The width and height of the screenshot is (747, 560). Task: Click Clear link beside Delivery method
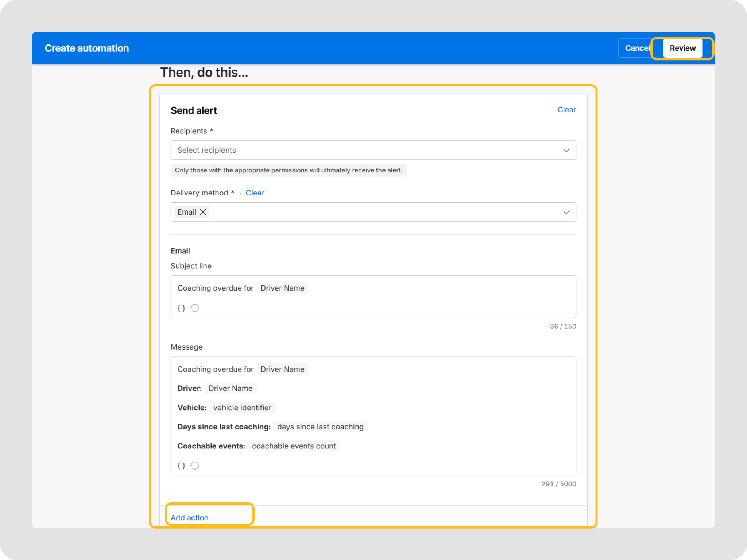[x=255, y=193]
